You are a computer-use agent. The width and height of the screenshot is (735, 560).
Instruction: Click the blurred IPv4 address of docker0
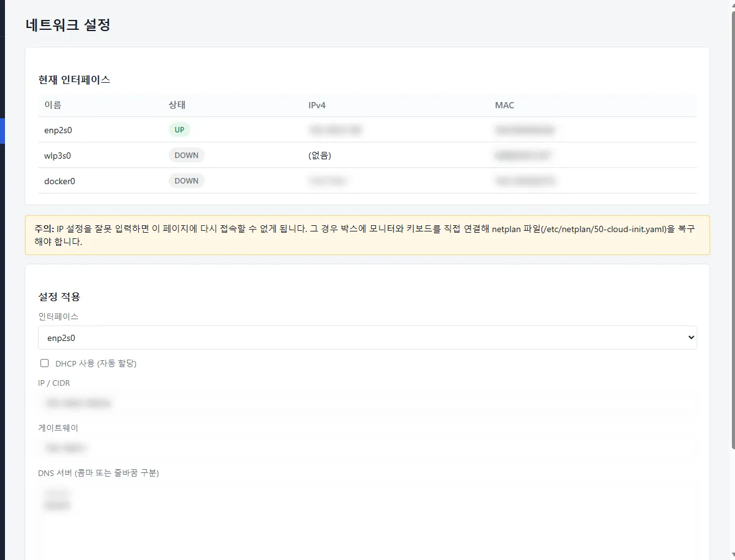pos(327,181)
